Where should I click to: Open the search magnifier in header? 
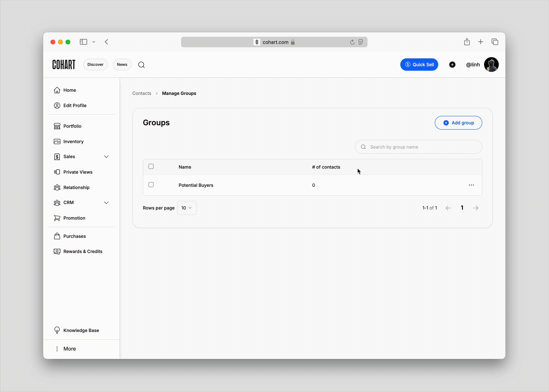pyautogui.click(x=141, y=65)
